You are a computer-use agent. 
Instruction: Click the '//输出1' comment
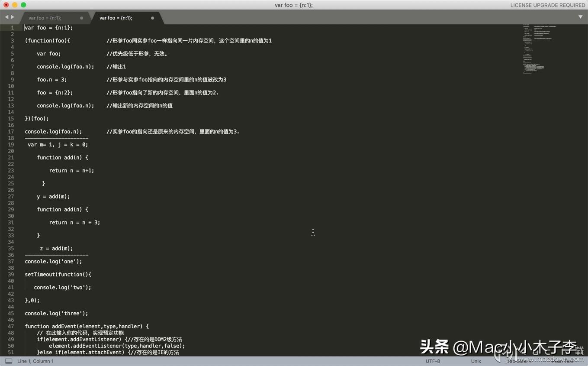click(116, 67)
